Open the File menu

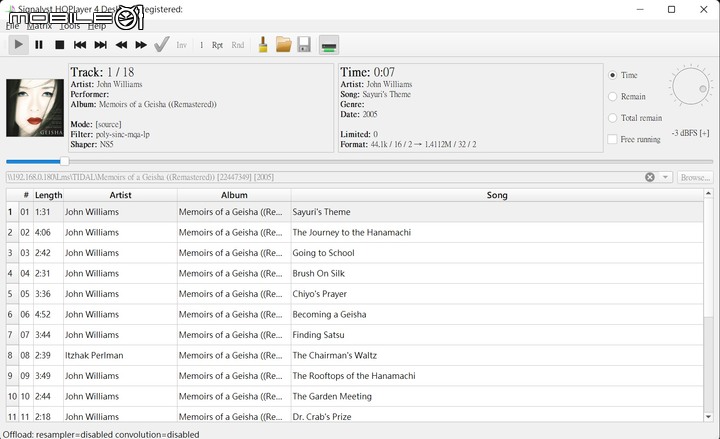click(x=12, y=26)
